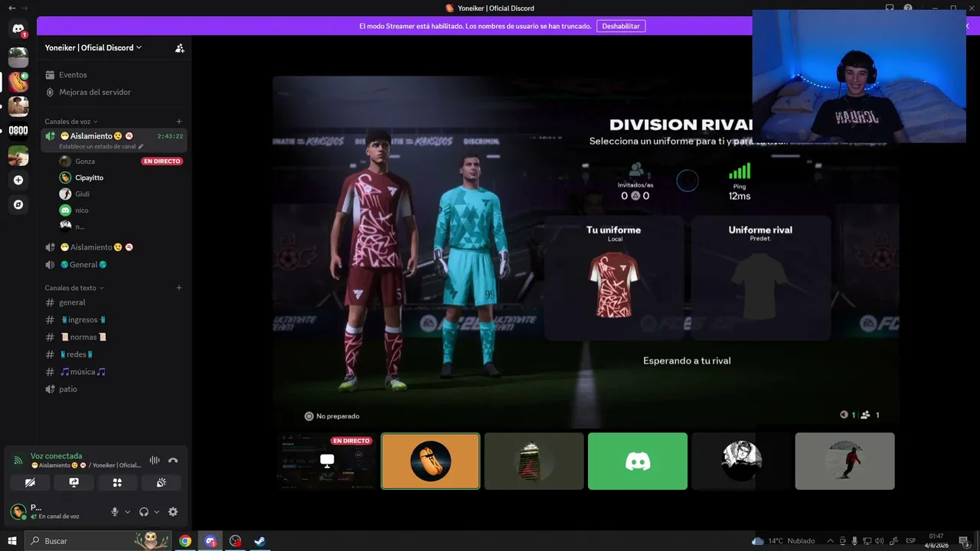
Task: Invite people to Yoneiker server
Action: pos(179,47)
